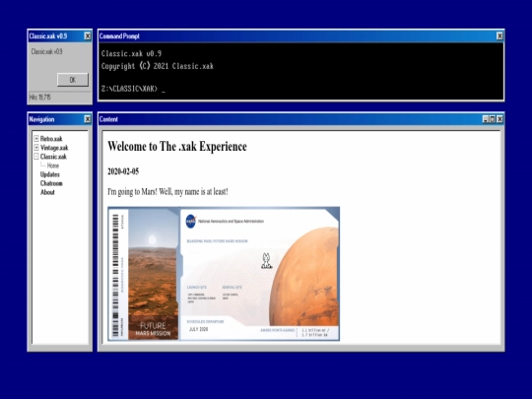Select Classic.xak in Navigation tree
Viewport: 532px width, 399px height.
pyautogui.click(x=53, y=157)
